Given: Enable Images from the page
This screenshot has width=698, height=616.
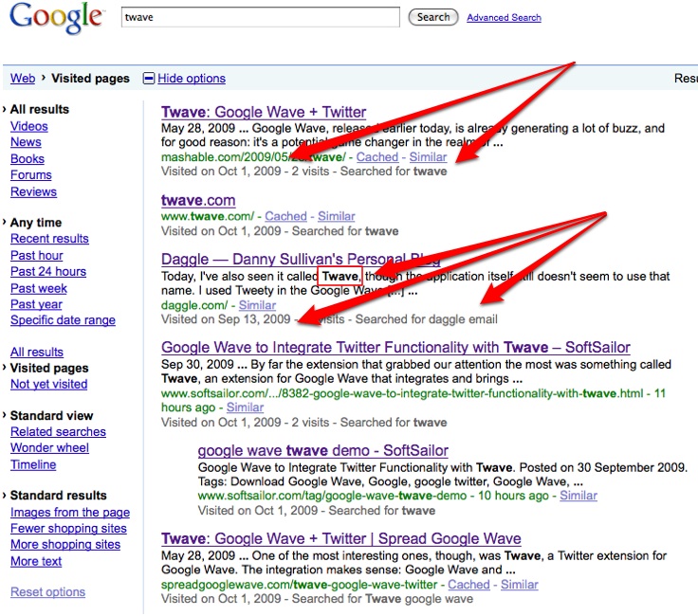Looking at the screenshot, I should pyautogui.click(x=70, y=513).
